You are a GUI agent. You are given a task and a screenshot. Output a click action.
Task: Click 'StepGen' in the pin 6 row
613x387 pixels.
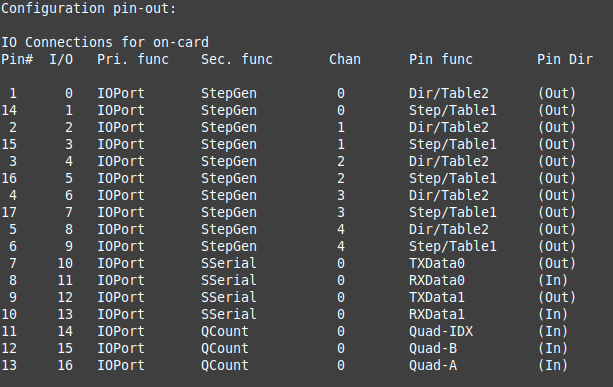coord(229,246)
